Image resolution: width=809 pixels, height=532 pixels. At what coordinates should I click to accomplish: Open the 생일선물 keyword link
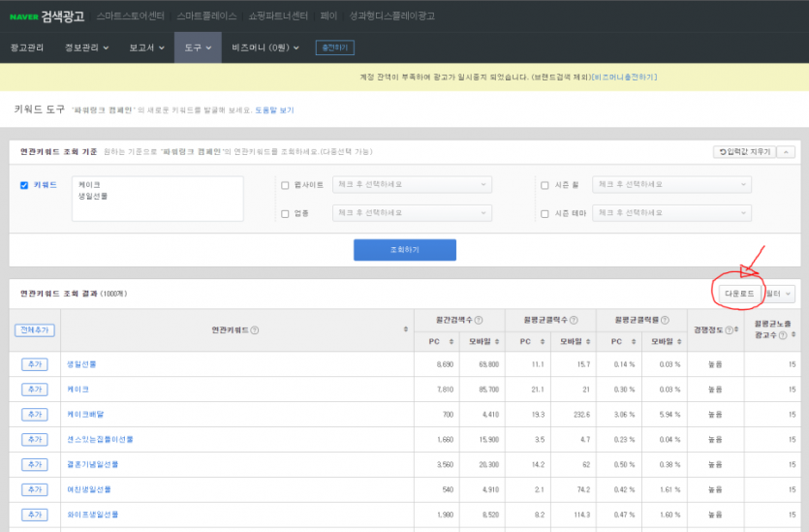[x=81, y=364]
